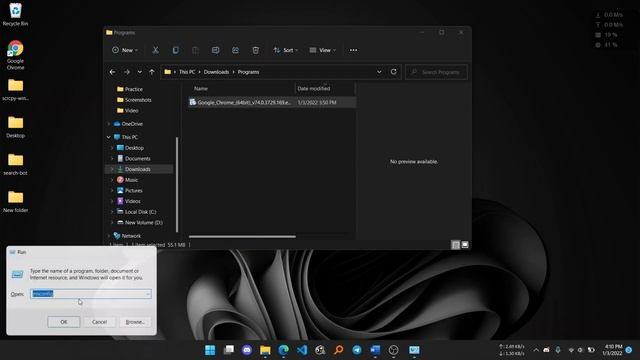Viewport: 640px width, 360px height.
Task: Select Documents under This PC
Action: coord(138,158)
